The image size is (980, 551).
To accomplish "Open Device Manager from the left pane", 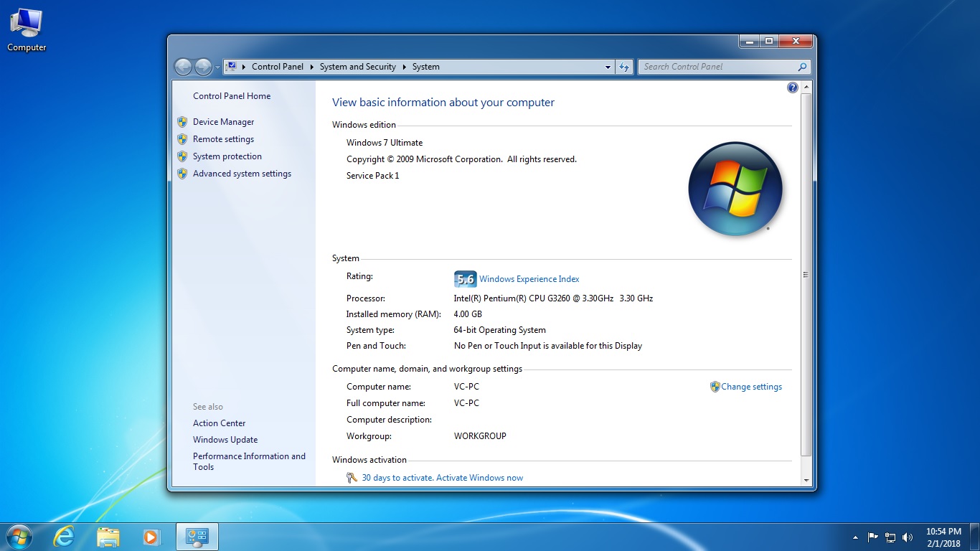I will pyautogui.click(x=223, y=122).
